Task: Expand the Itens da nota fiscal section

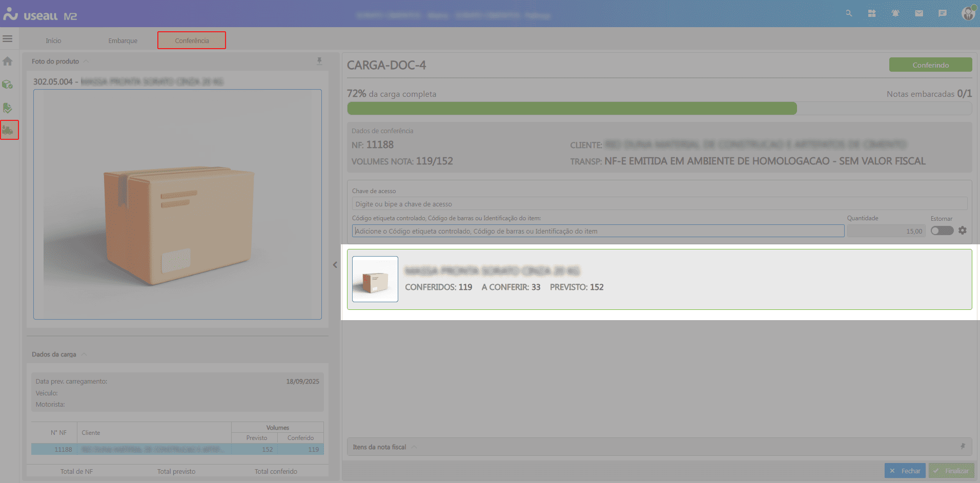Action: (x=414, y=447)
